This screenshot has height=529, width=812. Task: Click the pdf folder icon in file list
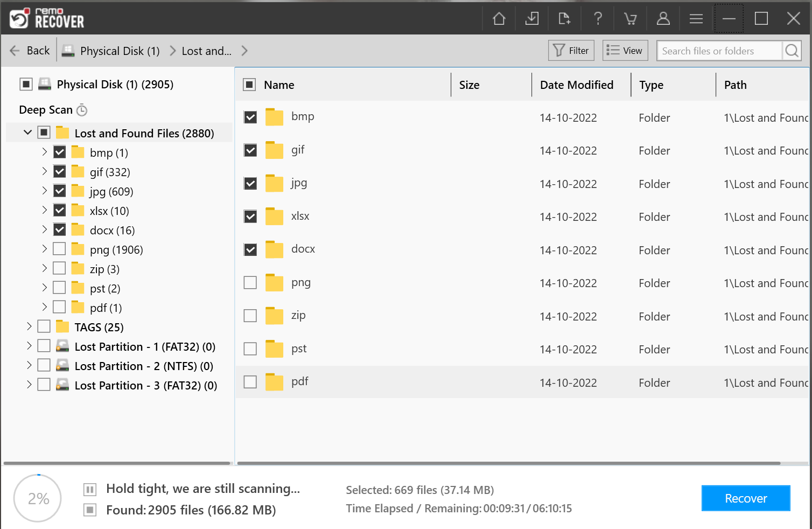pos(274,382)
